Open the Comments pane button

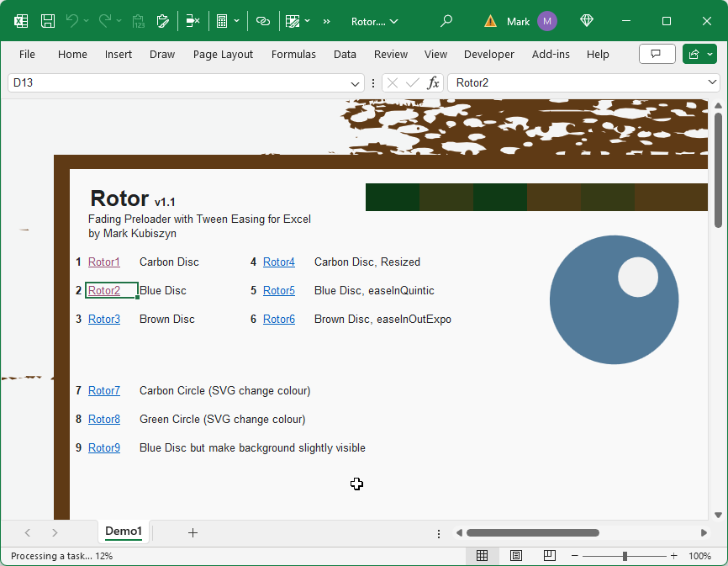(x=657, y=54)
